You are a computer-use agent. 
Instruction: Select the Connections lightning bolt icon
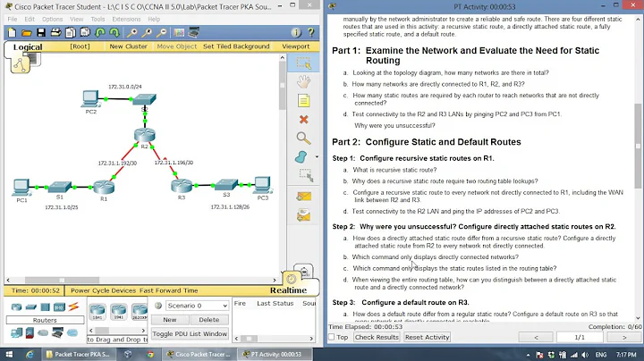click(x=73, y=306)
